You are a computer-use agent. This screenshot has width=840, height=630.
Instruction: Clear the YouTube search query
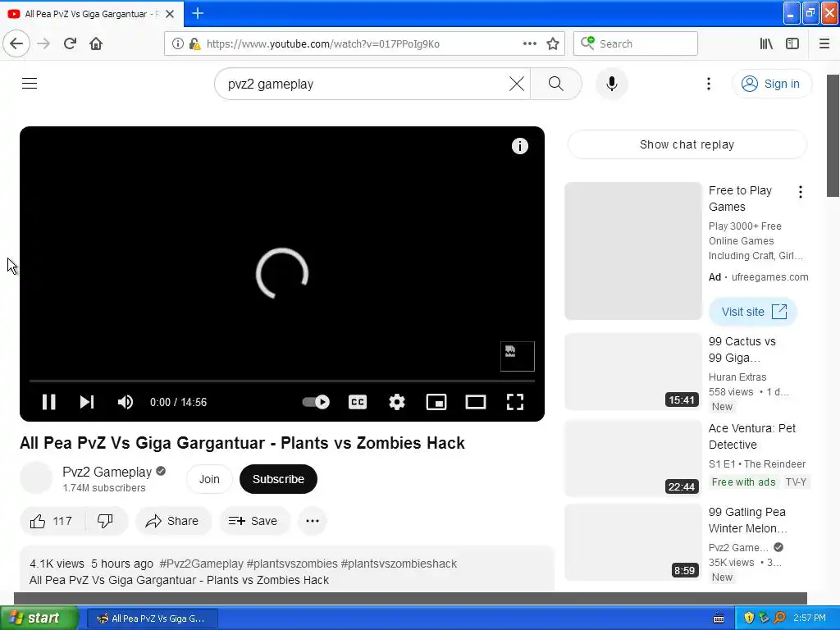(x=517, y=84)
